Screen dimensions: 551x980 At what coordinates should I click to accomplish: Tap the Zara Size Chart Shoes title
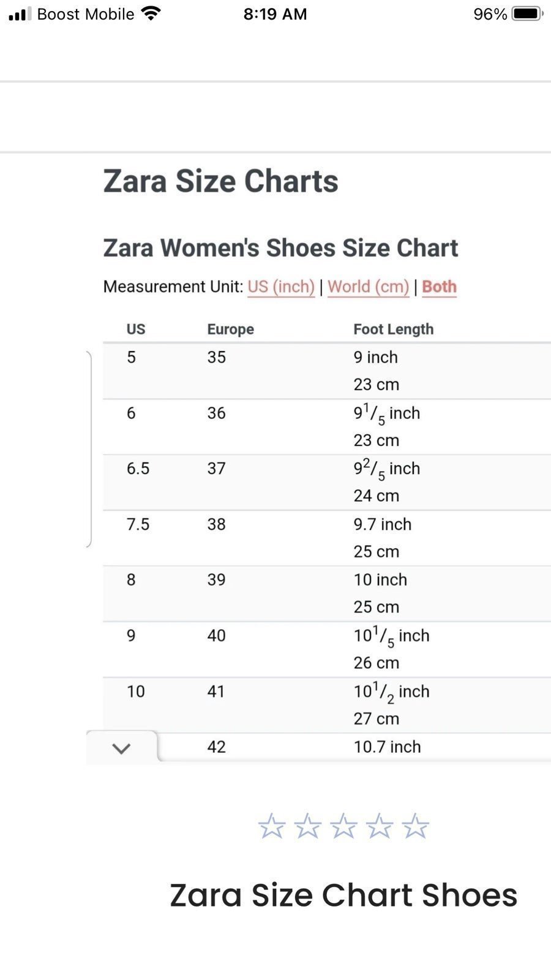pyautogui.click(x=343, y=895)
